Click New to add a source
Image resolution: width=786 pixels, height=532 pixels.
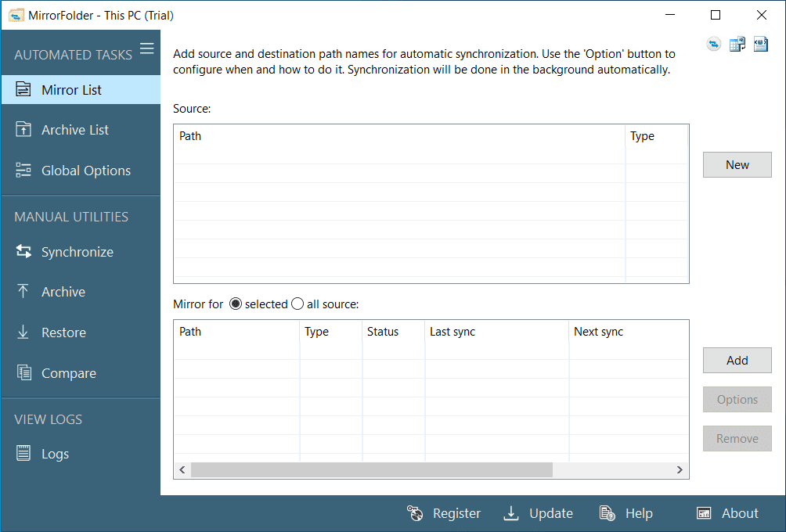(x=737, y=165)
